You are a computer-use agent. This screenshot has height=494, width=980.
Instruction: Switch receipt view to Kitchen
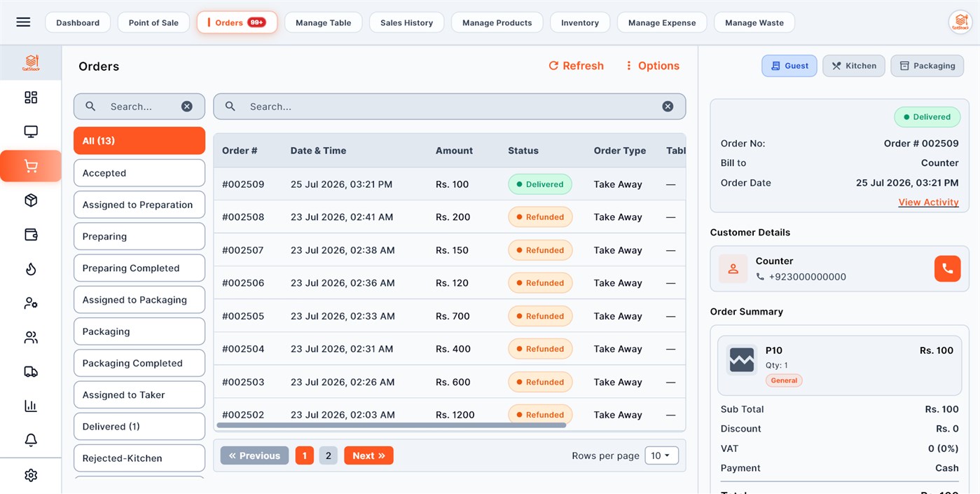pos(854,66)
